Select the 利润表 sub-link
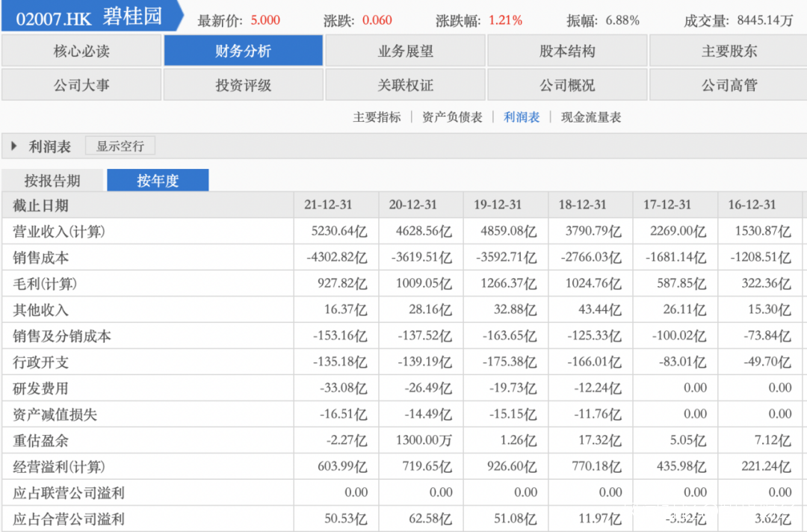This screenshot has height=532, width=807. pyautogui.click(x=522, y=117)
